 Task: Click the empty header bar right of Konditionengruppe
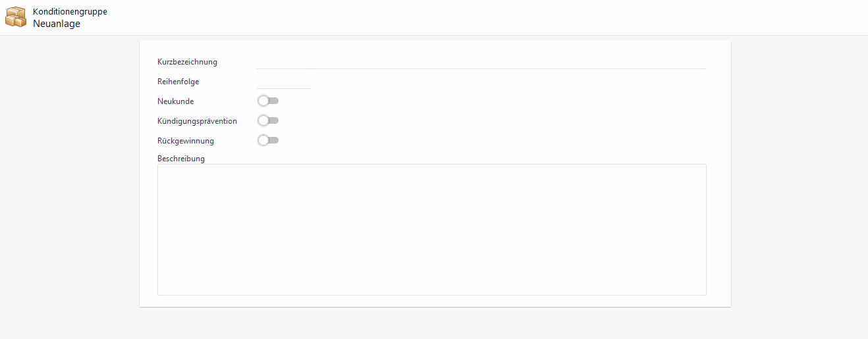[x=461, y=17]
